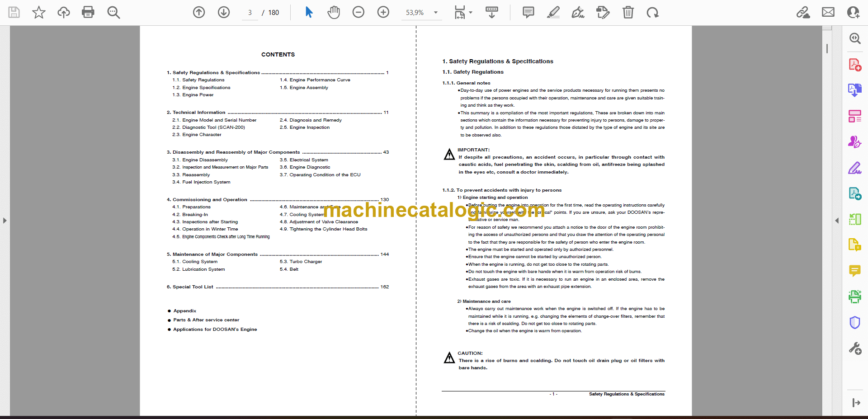Open the find text search
The height and width of the screenshot is (419, 868).
point(113,12)
